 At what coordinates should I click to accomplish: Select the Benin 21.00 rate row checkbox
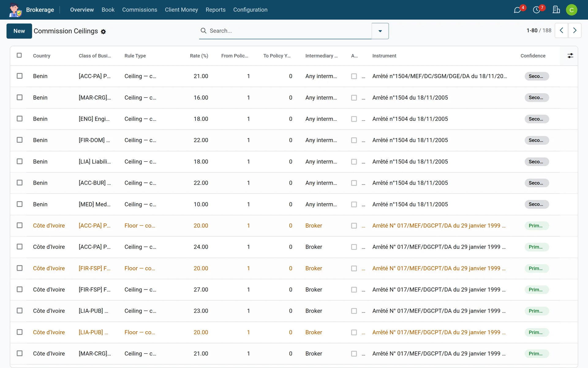pyautogui.click(x=20, y=76)
